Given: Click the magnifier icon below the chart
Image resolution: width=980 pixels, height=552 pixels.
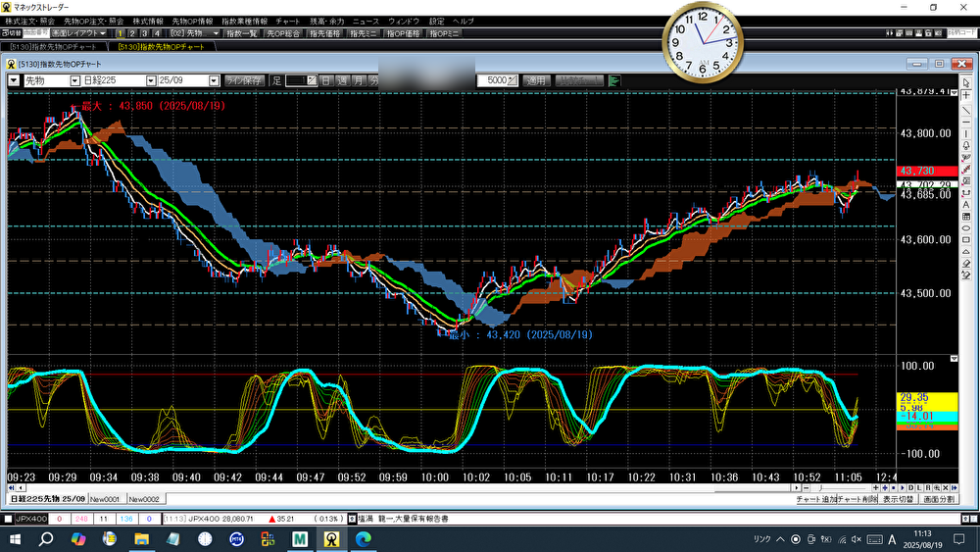Looking at the screenshot, I should click(x=937, y=487).
